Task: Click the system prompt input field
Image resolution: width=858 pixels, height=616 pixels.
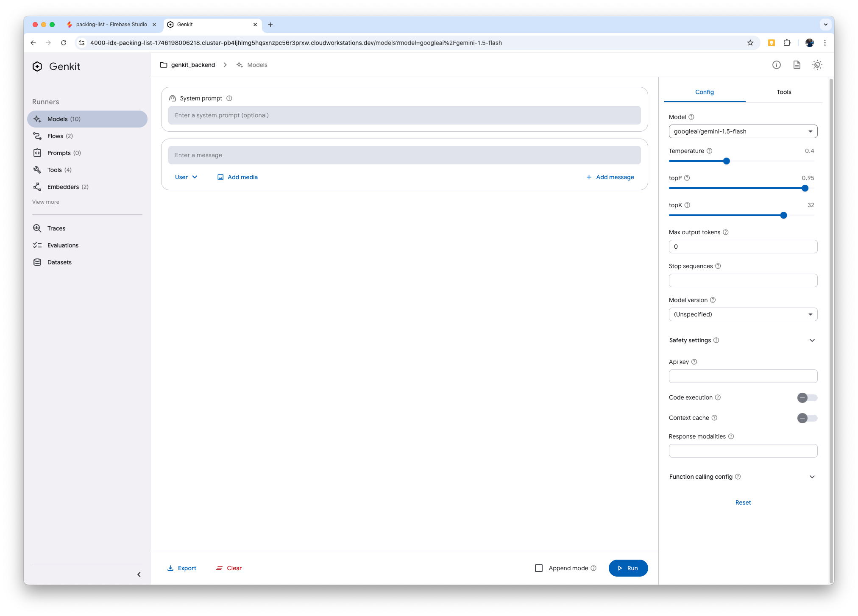Action: point(404,115)
